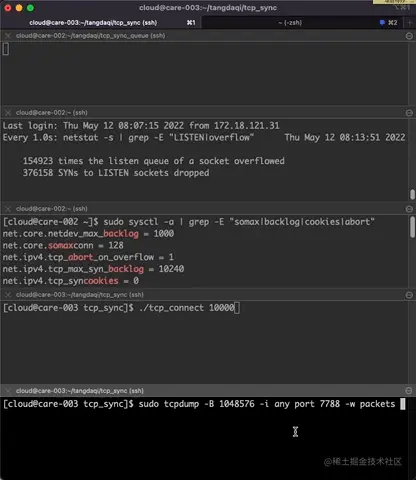416x480 pixels.
Task: Open the circular menu icon of tcp_connect pane
Action: pyautogui.click(x=409, y=295)
